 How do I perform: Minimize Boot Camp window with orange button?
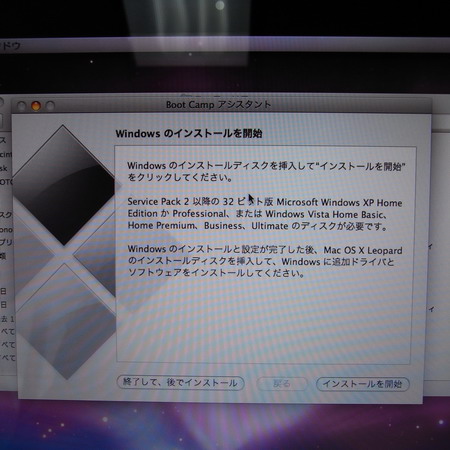coord(36,106)
